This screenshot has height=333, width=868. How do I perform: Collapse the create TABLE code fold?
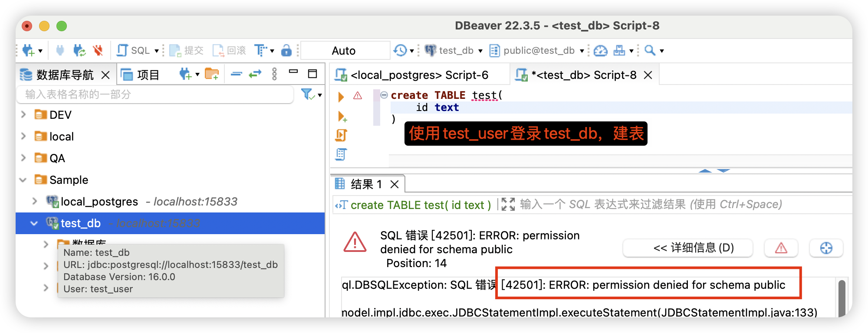point(384,95)
